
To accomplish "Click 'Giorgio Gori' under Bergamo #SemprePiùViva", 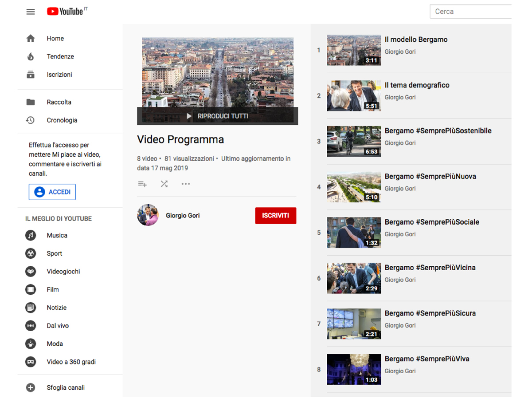I will click(x=400, y=371).
